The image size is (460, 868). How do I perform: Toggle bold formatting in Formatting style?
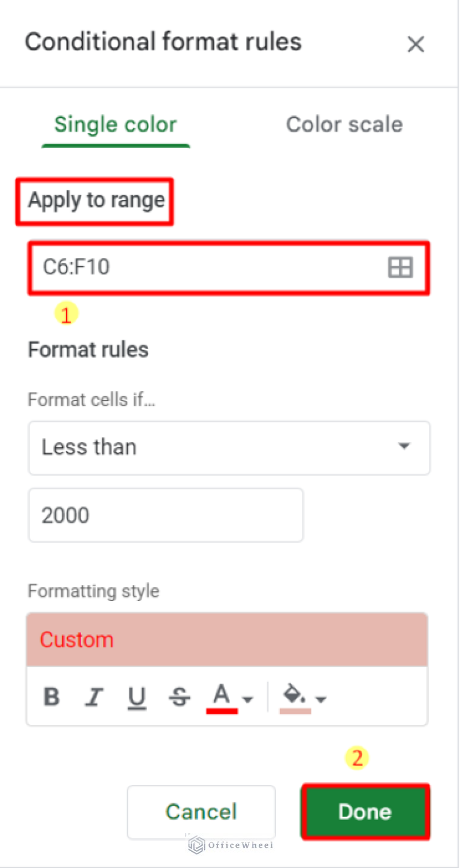(52, 696)
